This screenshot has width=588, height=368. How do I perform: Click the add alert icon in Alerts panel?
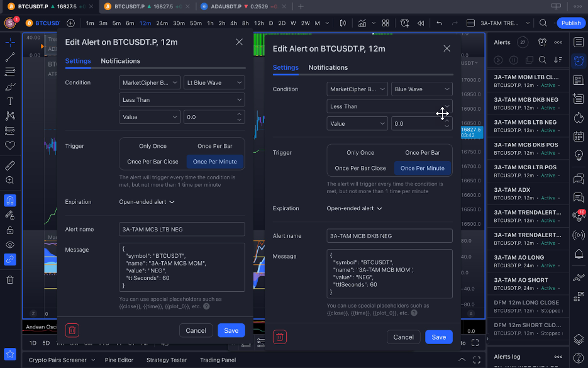click(x=542, y=42)
